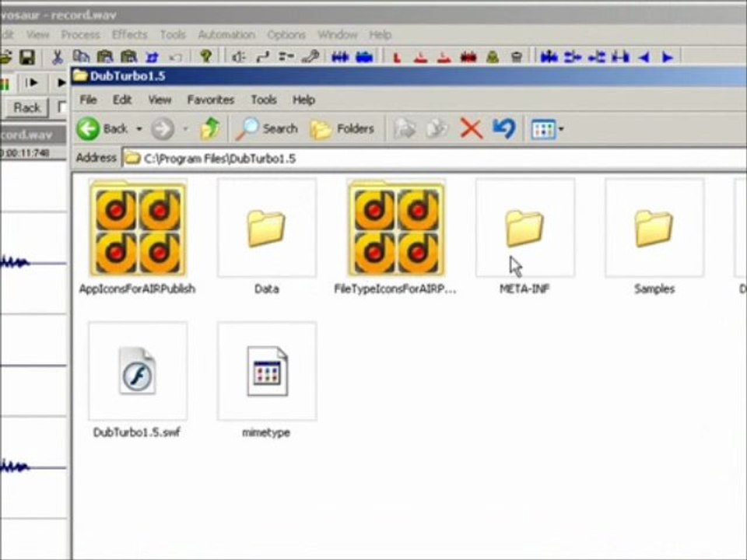Open the Automation menu in Wavosaur
This screenshot has width=747, height=560.
(x=226, y=35)
